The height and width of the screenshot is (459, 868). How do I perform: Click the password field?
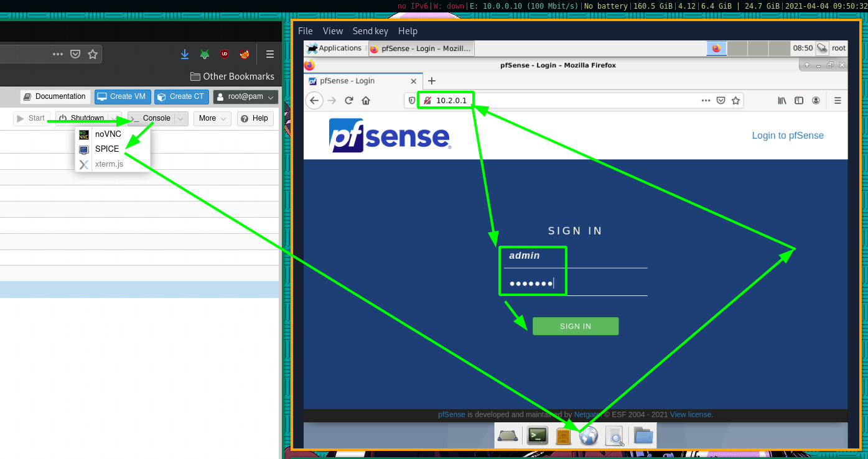[576, 284]
